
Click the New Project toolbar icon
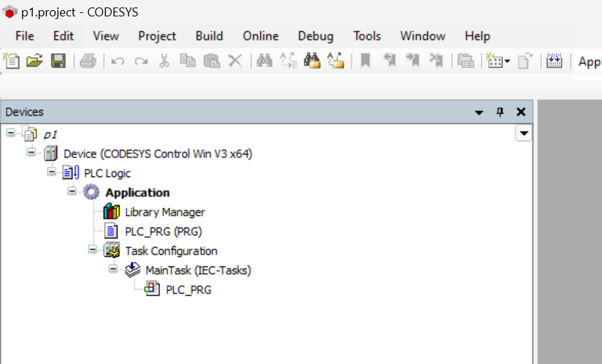point(12,61)
